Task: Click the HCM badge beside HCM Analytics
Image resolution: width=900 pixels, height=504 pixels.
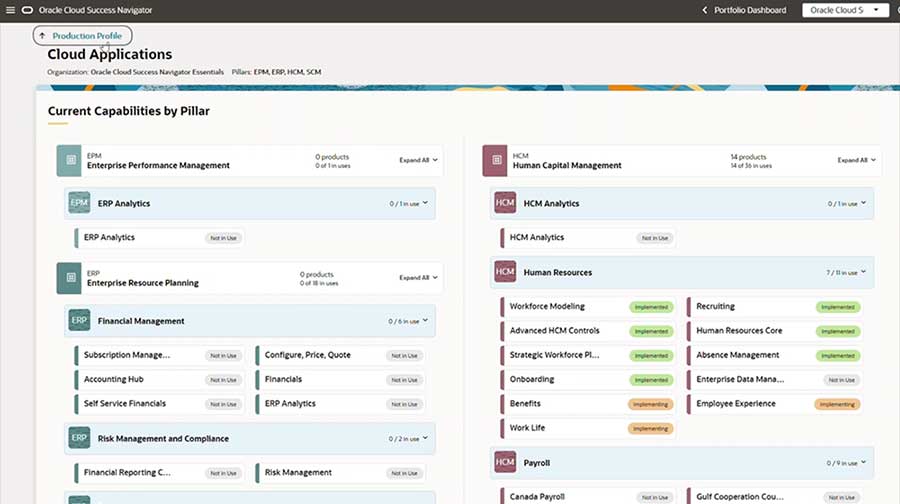Action: click(x=505, y=203)
